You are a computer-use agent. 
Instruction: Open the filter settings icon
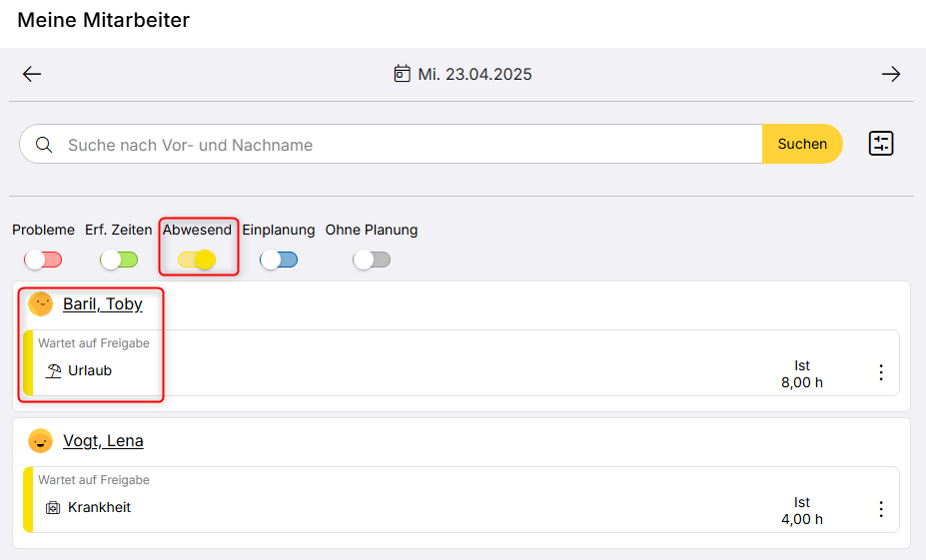click(x=880, y=144)
